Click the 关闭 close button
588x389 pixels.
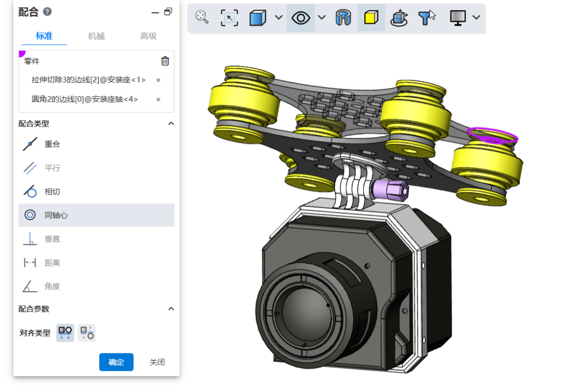[x=157, y=362]
